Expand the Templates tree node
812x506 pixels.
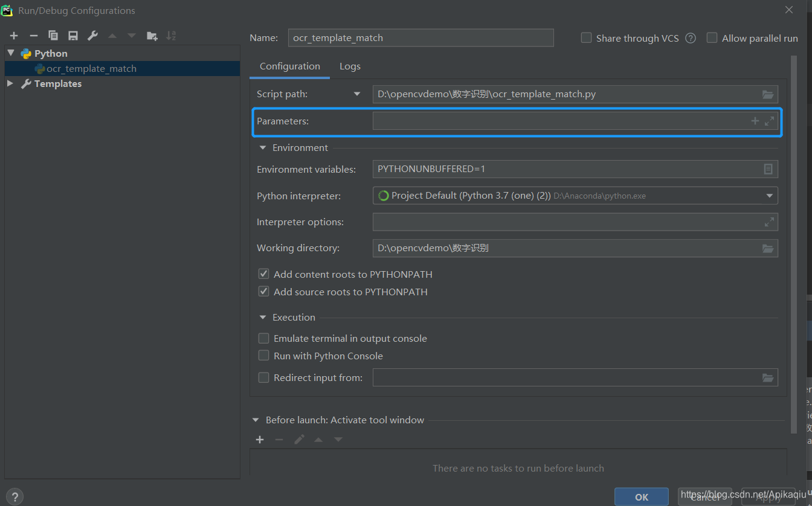coord(10,83)
